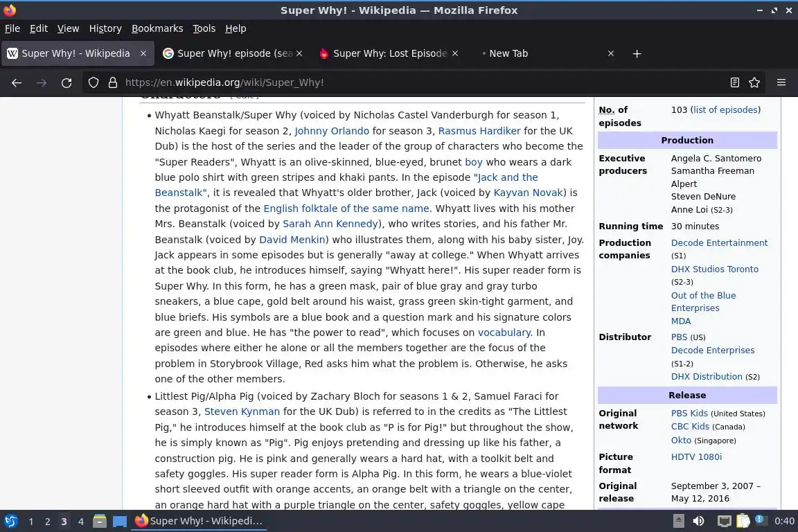Open the Johnny Orlando link
This screenshot has width=798, height=532.
[332, 131]
